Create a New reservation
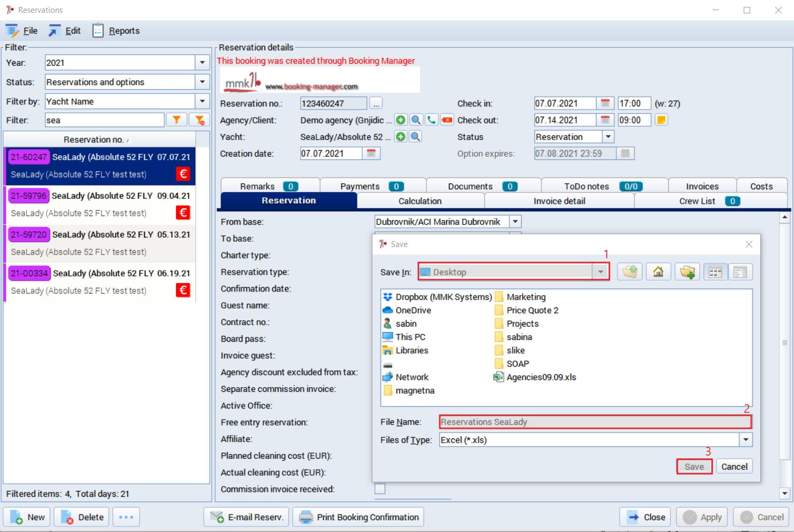 click(27, 517)
